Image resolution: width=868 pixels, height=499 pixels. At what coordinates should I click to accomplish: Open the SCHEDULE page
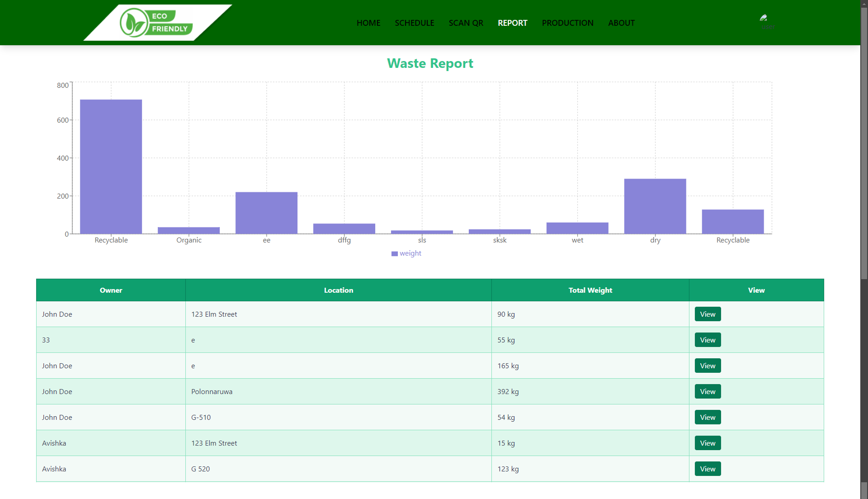[x=414, y=23]
